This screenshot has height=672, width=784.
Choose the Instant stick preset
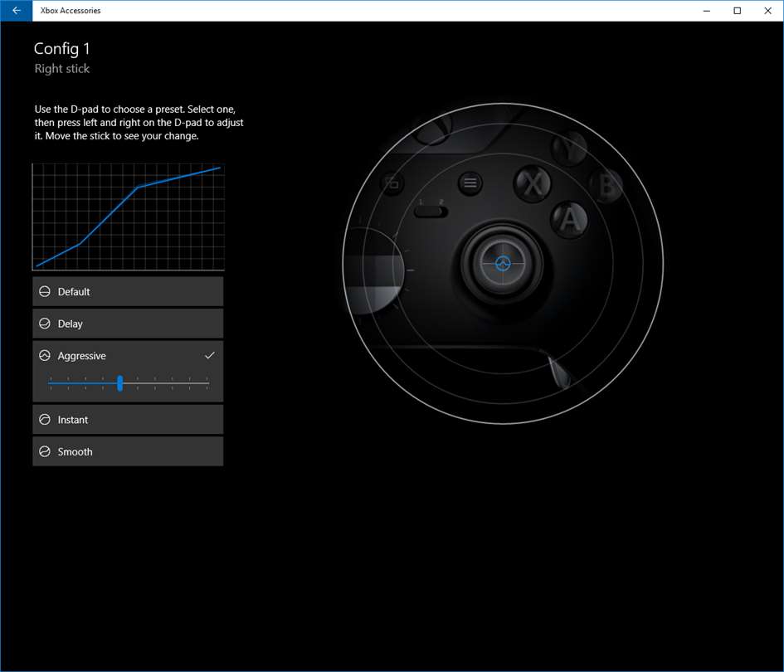coord(128,420)
